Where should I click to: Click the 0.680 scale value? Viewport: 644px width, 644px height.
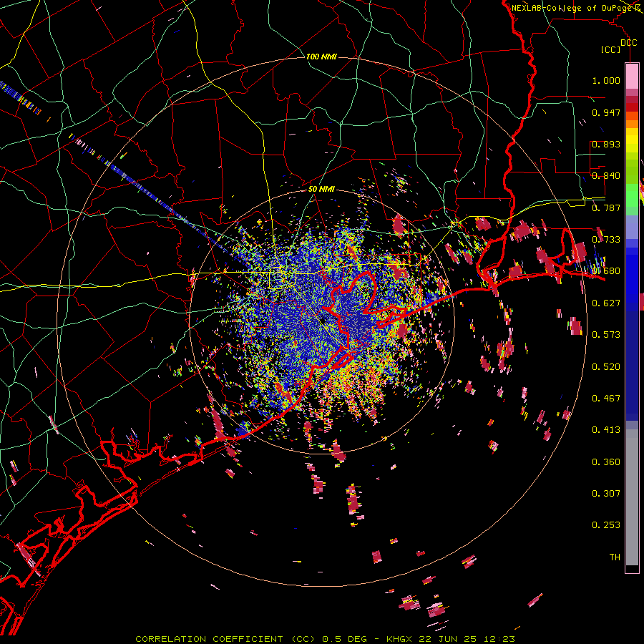pos(606,271)
